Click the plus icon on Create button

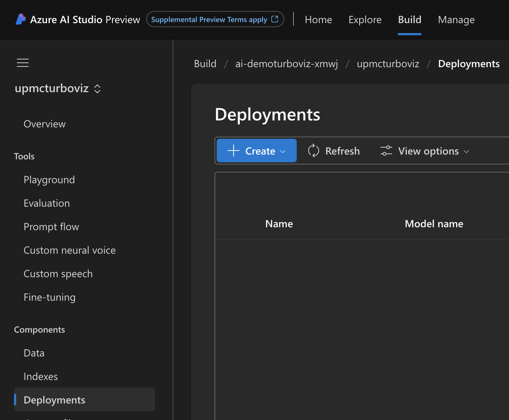(x=233, y=151)
